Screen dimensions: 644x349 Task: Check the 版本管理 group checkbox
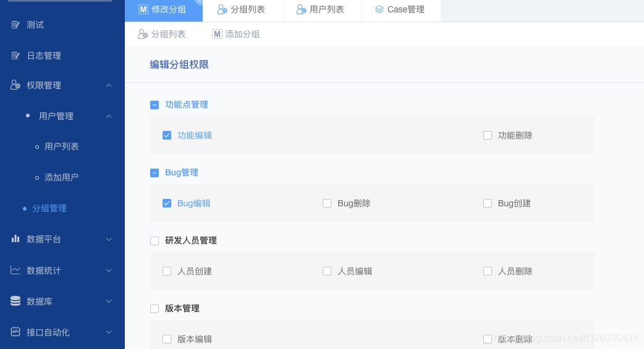pyautogui.click(x=155, y=309)
